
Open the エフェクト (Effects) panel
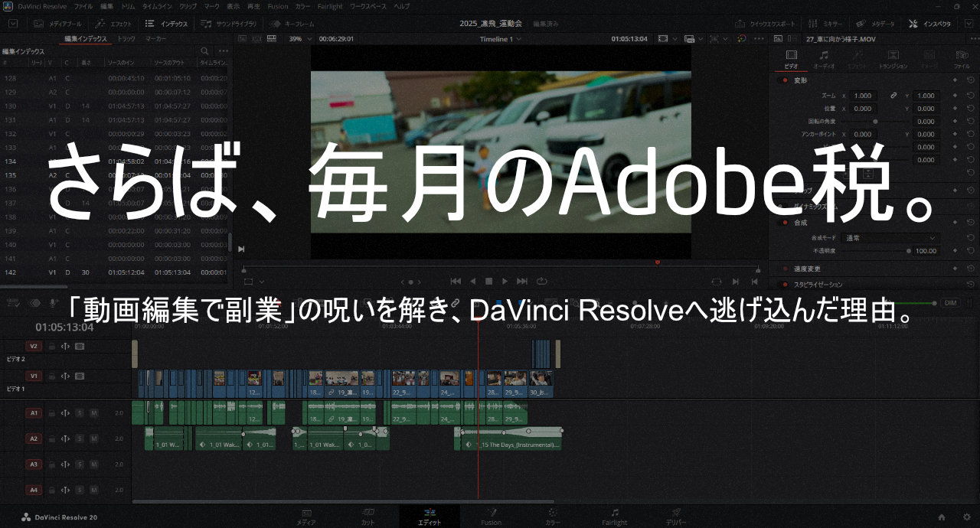[x=115, y=24]
